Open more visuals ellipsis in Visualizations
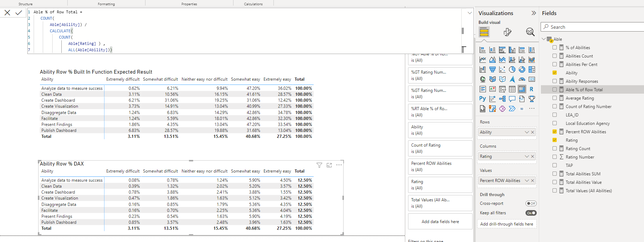This screenshot has height=242, width=644. click(x=532, y=109)
